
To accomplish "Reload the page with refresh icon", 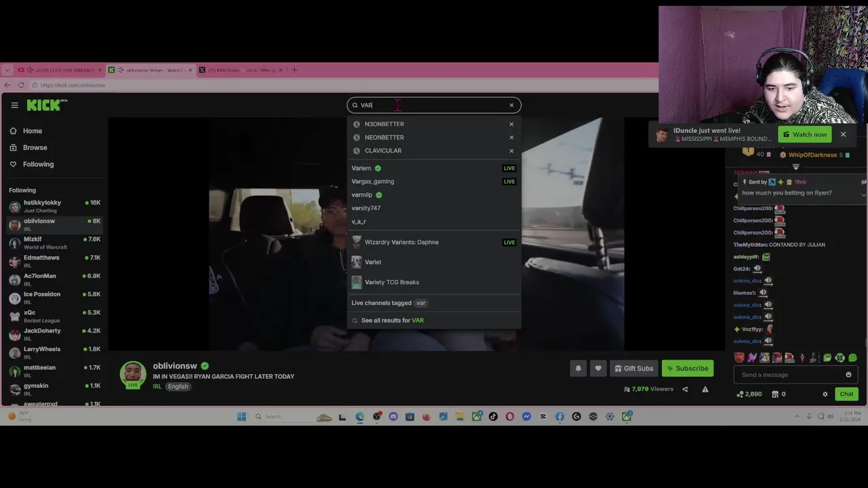I will coord(22,85).
